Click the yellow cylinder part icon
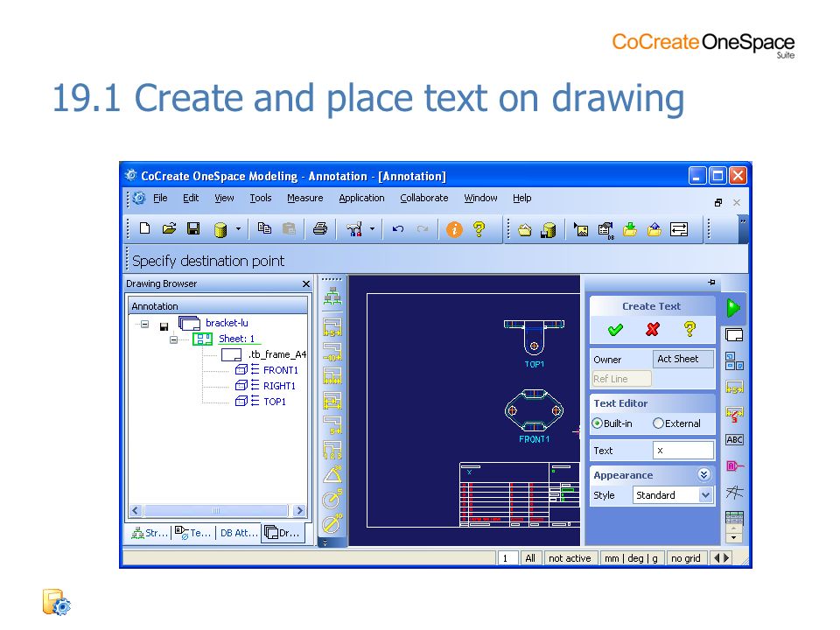The image size is (840, 630). click(x=220, y=230)
